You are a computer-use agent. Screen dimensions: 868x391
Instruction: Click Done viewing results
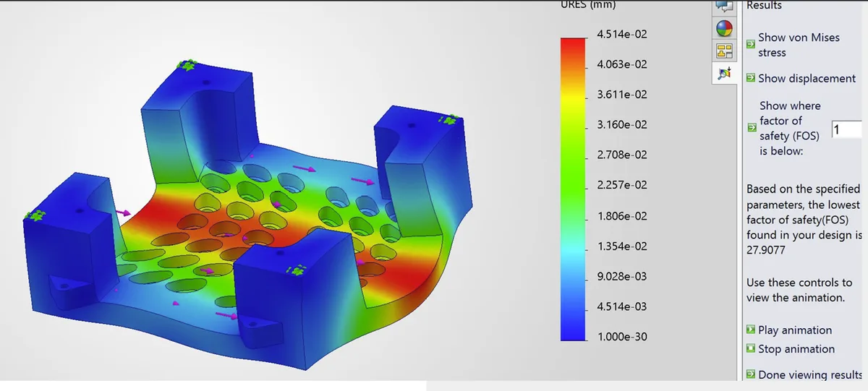[810, 374]
